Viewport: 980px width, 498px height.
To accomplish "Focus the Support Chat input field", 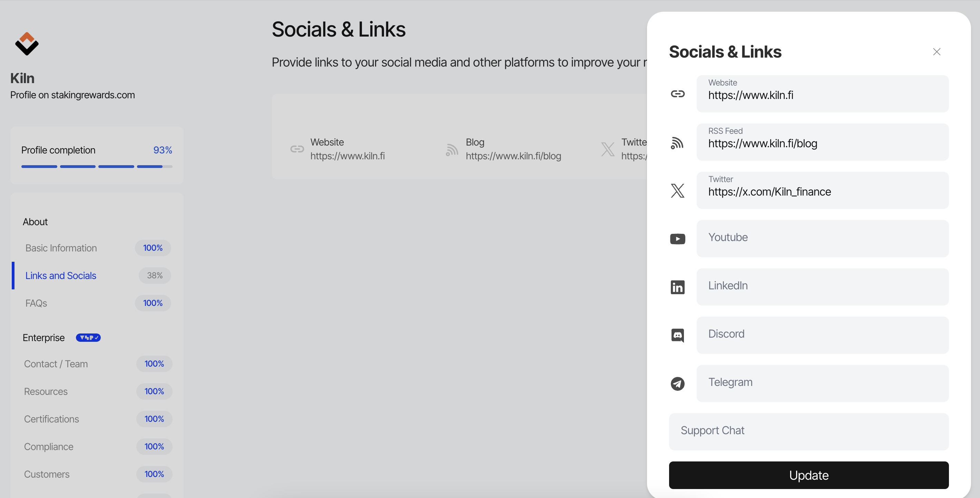I will (809, 432).
